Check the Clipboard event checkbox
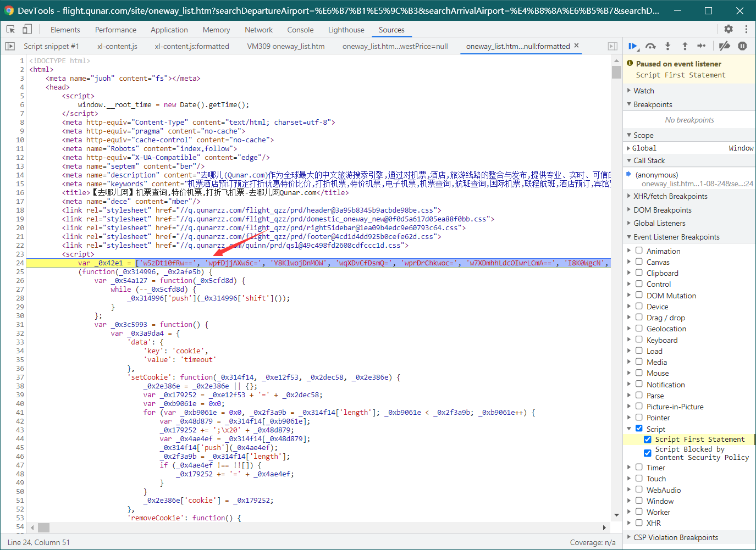The image size is (756, 550). [639, 273]
